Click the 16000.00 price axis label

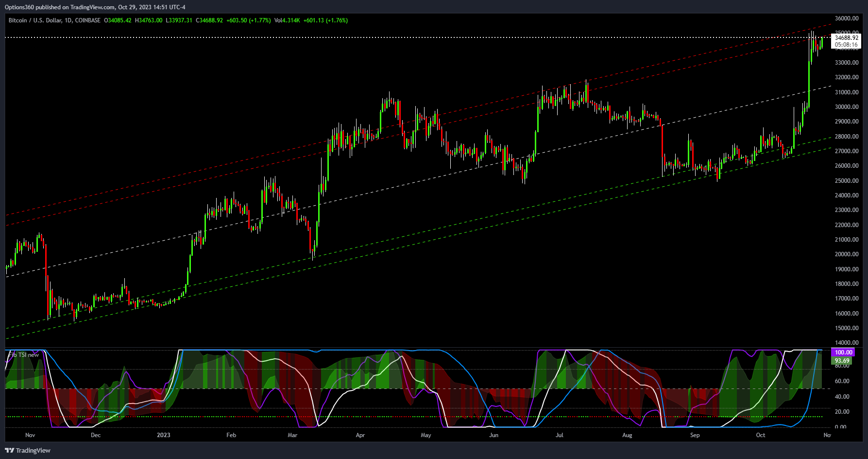point(847,314)
